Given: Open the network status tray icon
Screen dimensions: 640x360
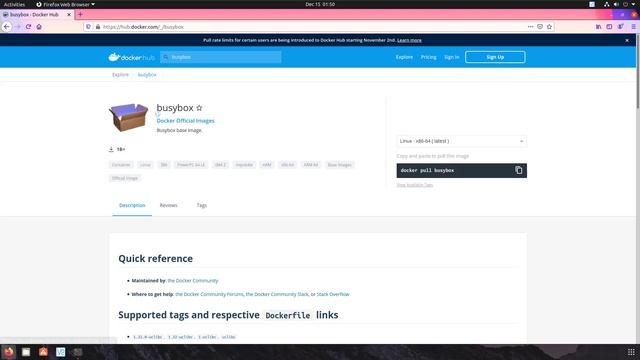Looking at the screenshot, I should point(607,4).
